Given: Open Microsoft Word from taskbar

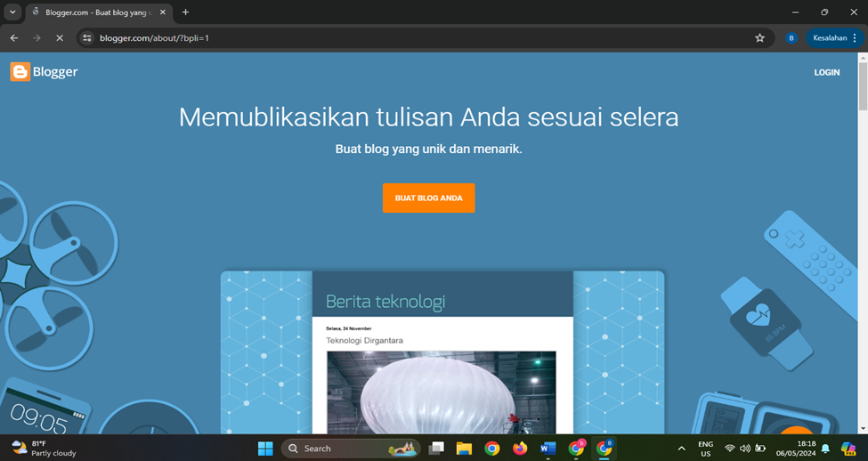Looking at the screenshot, I should coord(548,449).
